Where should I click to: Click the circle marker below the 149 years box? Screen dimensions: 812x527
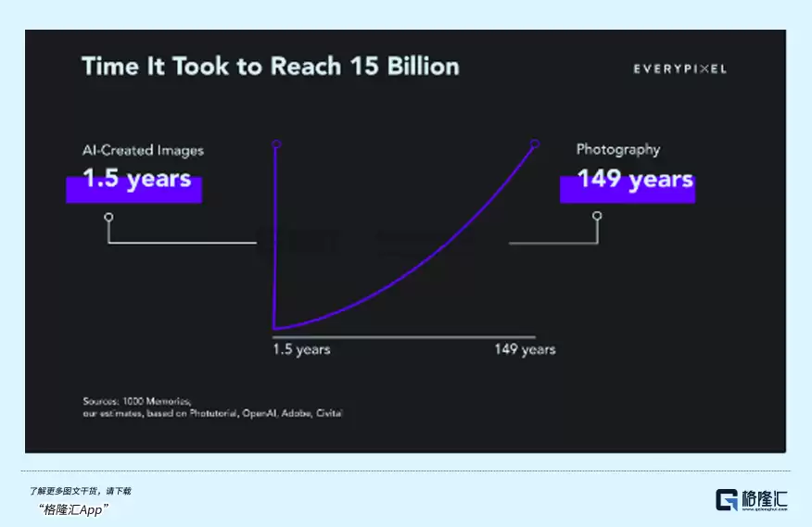click(x=597, y=216)
